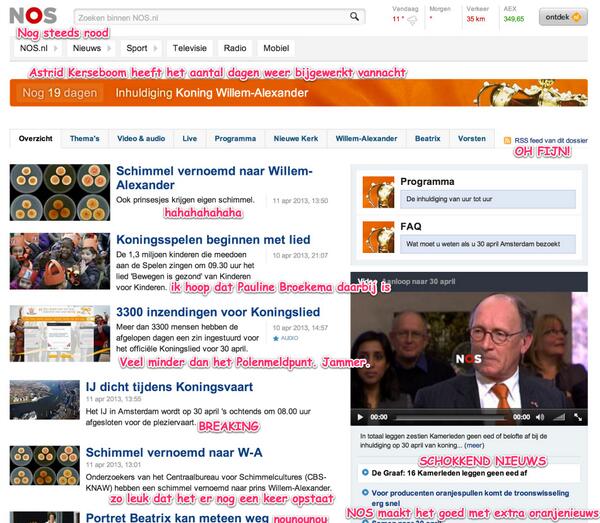The width and height of the screenshot is (600, 523).
Task: Click the 'ontdek' button
Action: click(x=563, y=17)
